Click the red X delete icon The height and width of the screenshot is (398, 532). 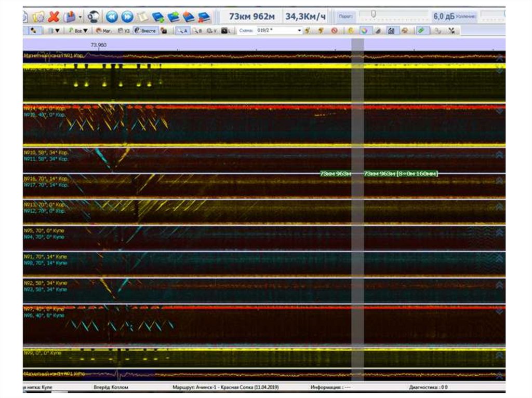[53, 17]
